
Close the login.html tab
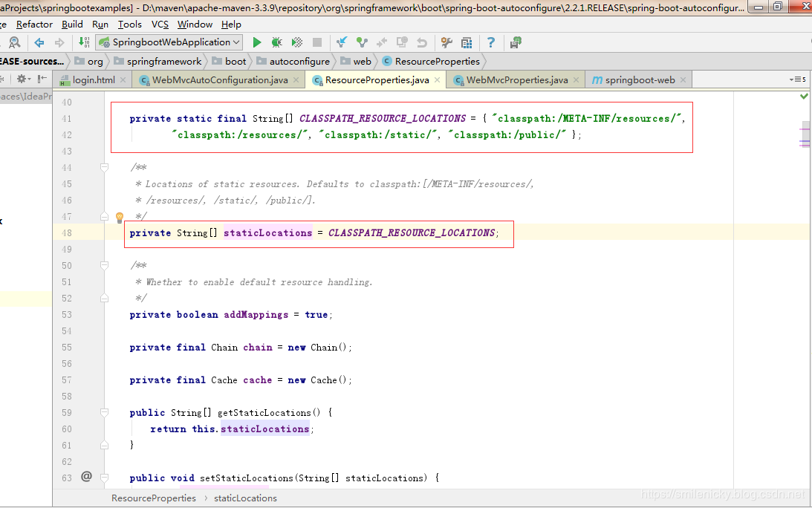tap(123, 79)
